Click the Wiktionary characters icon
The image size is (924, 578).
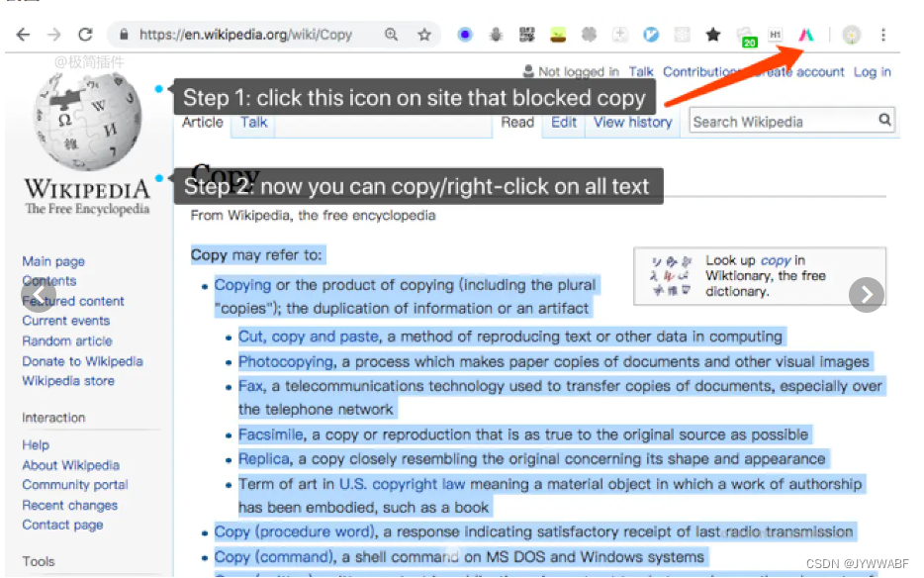coord(671,275)
